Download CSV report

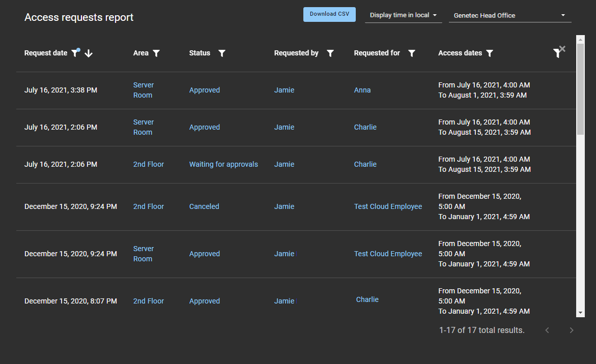(x=329, y=14)
